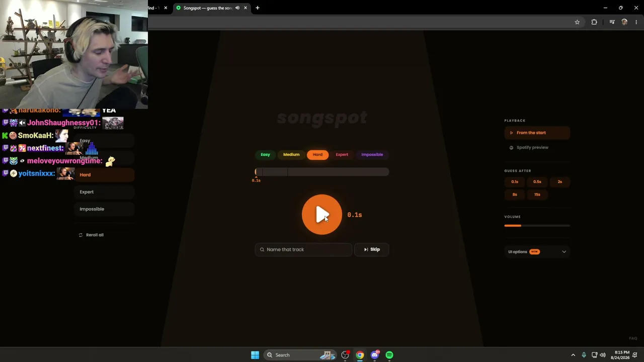The image size is (644, 362).
Task: Select Impossible difficulty pill
Action: coord(372,155)
